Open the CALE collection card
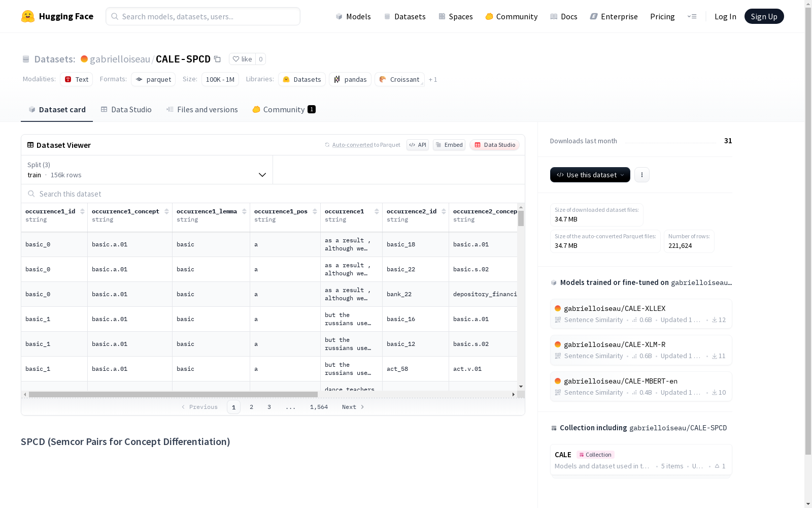This screenshot has width=812, height=508. point(641,460)
